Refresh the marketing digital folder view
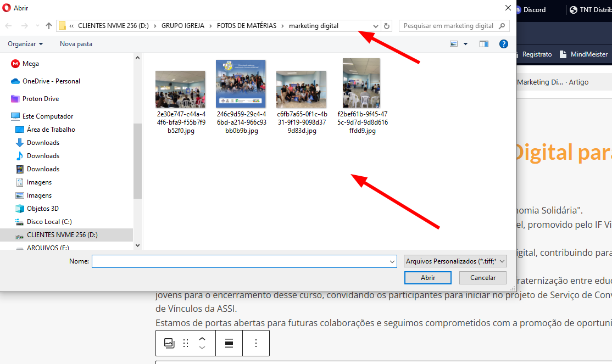 point(387,26)
